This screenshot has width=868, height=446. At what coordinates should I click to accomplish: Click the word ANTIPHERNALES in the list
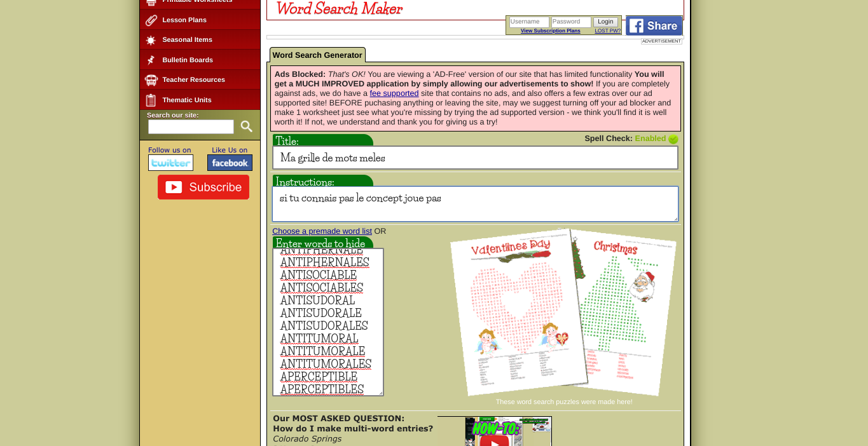click(324, 262)
